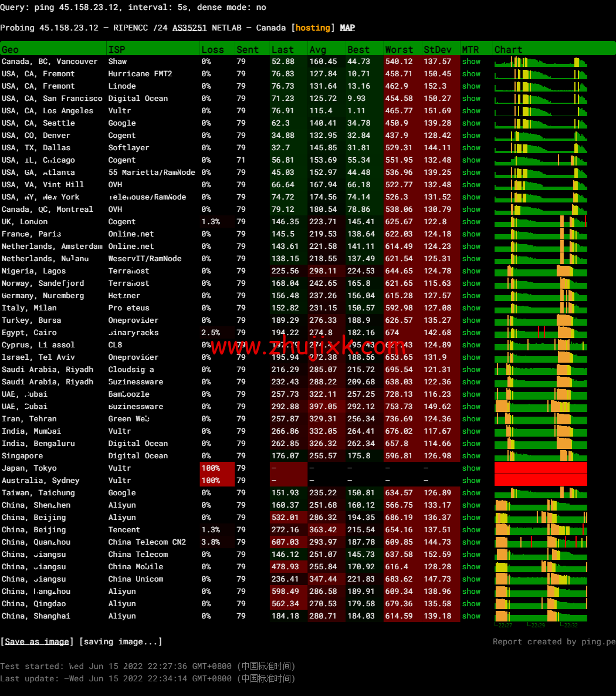Show MTR for Japan, Tokyo Vultr

pyautogui.click(x=471, y=468)
